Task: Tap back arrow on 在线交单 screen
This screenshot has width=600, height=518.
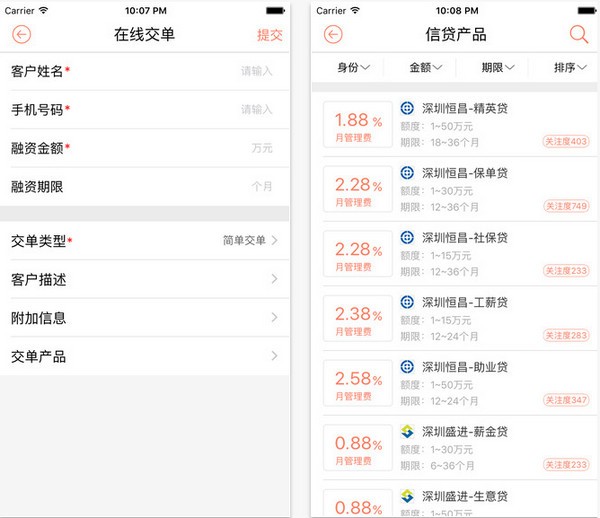Action: click(21, 34)
